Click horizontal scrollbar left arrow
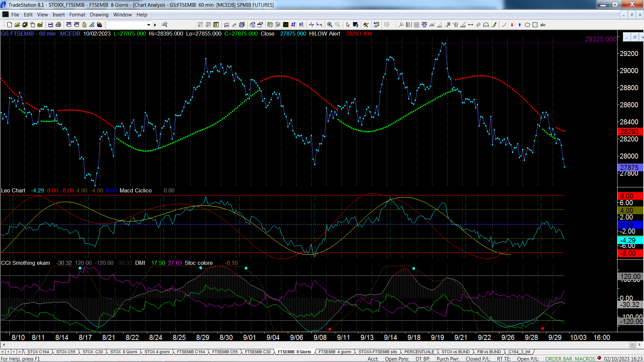Viewport: 644px width, 362px height. [x=3, y=345]
